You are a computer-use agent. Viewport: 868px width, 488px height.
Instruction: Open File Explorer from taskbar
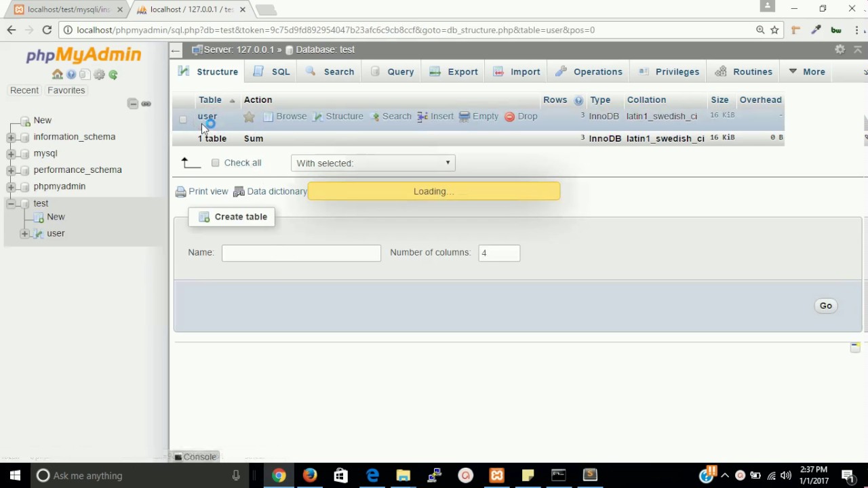pyautogui.click(x=403, y=475)
